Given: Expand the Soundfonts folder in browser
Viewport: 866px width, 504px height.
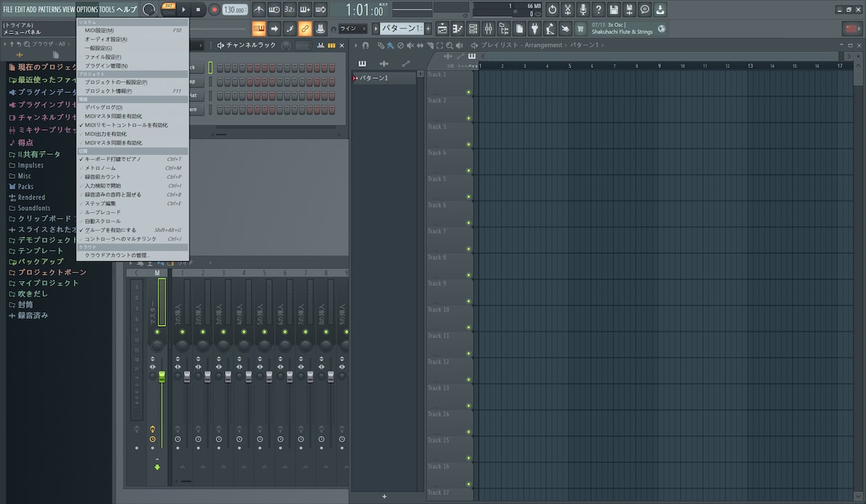Looking at the screenshot, I should 29,208.
